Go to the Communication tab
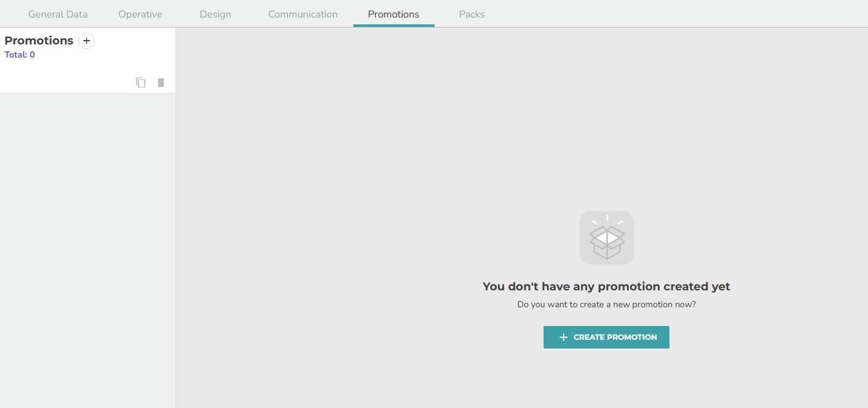868x408 pixels. (303, 14)
